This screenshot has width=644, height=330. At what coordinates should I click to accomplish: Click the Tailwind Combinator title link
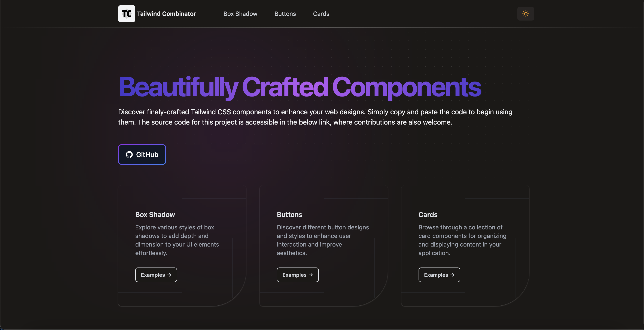coord(167,14)
